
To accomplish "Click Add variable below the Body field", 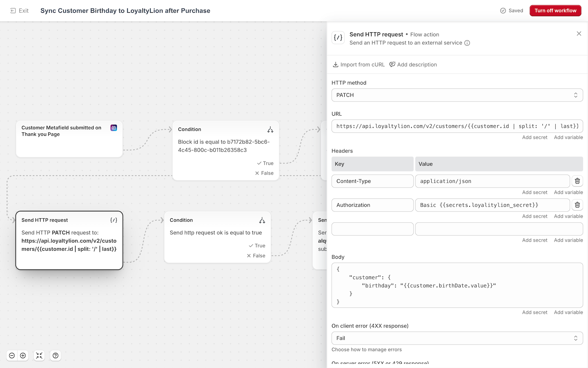I will coord(568,312).
